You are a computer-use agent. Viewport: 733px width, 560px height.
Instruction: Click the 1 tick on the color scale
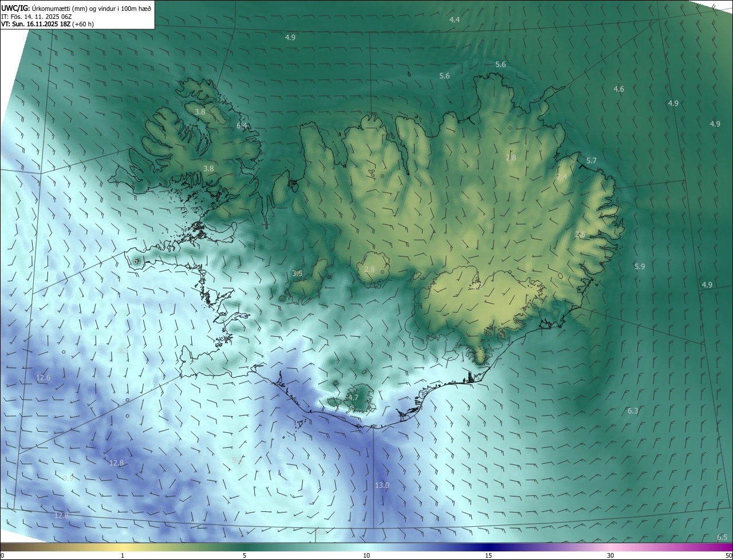pos(123,555)
